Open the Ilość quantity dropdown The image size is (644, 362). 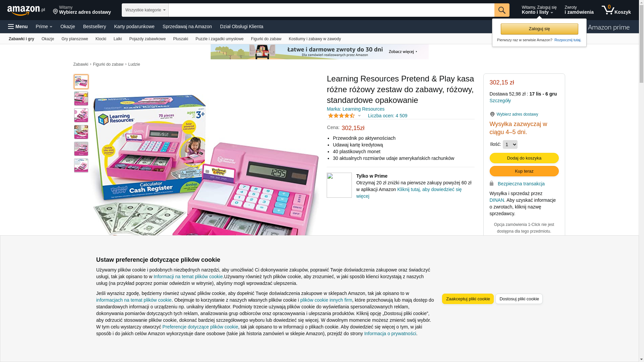click(510, 144)
